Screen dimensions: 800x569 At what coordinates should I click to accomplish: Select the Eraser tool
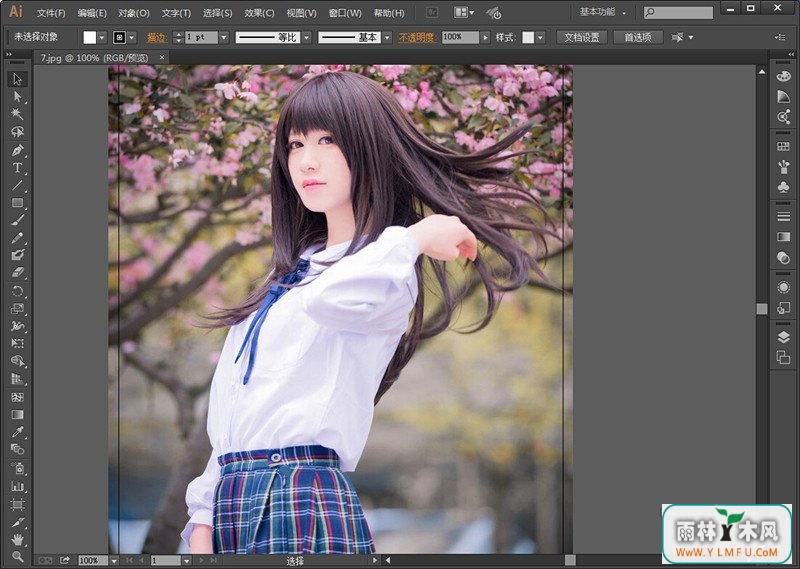point(17,273)
